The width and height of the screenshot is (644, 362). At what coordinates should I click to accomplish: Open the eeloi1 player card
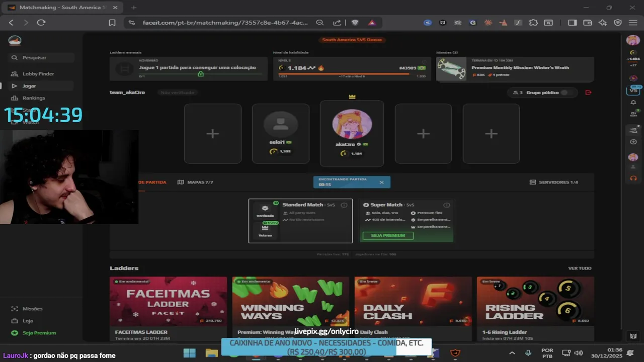tap(280, 134)
